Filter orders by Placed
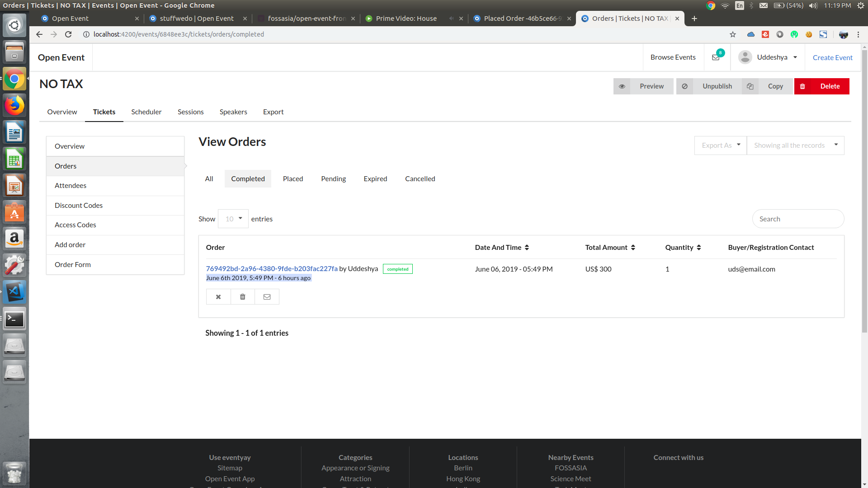 pyautogui.click(x=293, y=179)
